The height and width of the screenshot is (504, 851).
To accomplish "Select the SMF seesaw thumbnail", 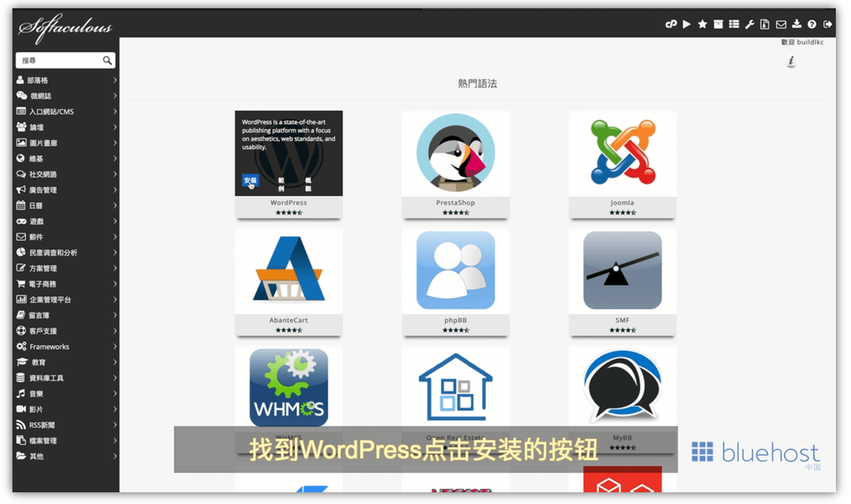I will [623, 271].
